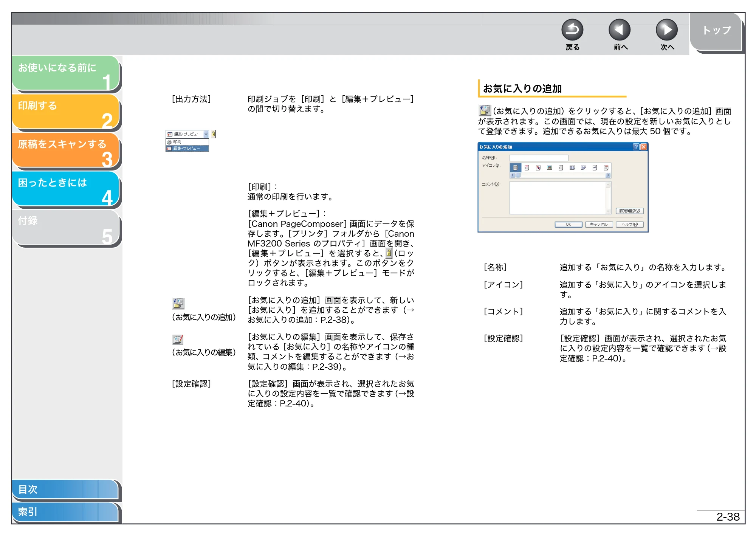Click the lock icon beside the output dropdown
Viewport: 756px width, 535px height.
coord(214,134)
